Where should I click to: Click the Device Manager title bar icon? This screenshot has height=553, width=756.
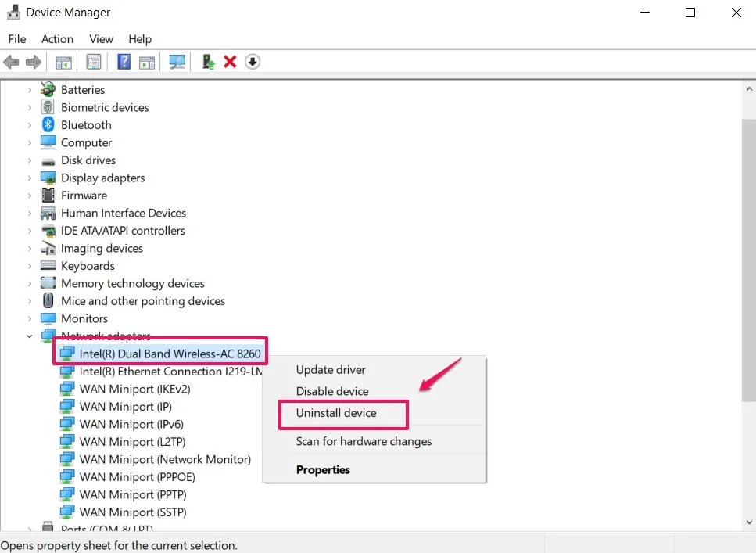[x=13, y=12]
